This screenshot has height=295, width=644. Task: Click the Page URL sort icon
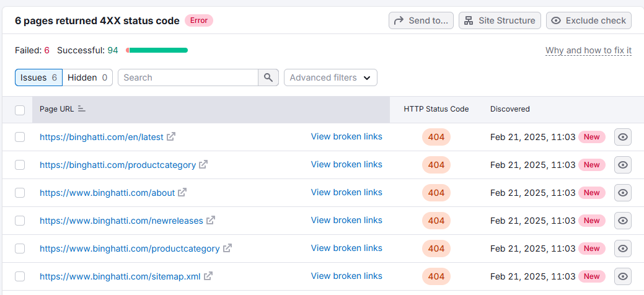pyautogui.click(x=82, y=109)
